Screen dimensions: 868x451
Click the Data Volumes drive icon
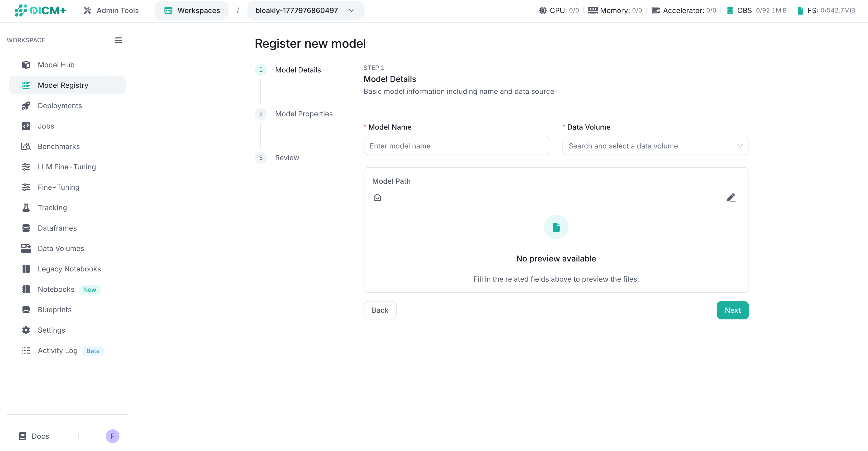click(26, 248)
